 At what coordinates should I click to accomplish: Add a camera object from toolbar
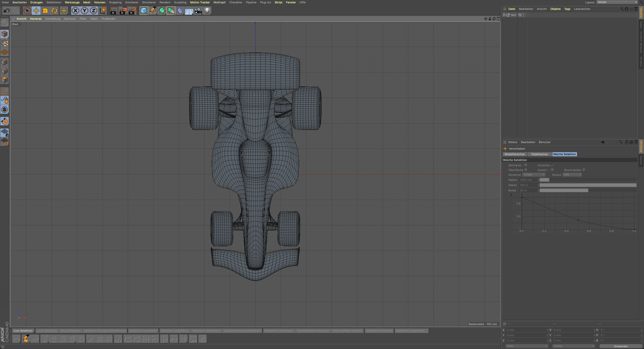click(x=198, y=11)
